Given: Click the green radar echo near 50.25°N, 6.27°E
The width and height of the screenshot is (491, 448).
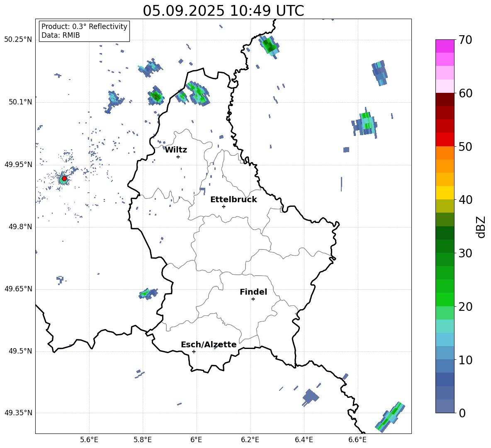Looking at the screenshot, I should tap(269, 46).
